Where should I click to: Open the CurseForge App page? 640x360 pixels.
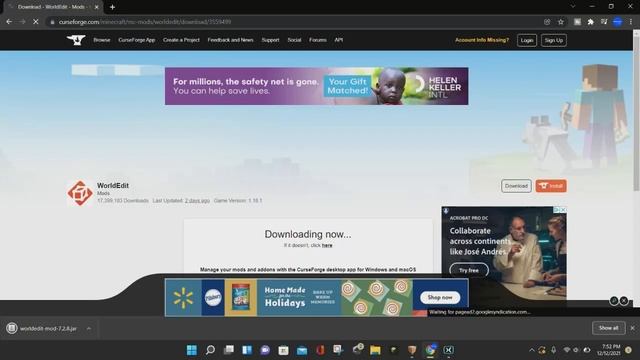[137, 40]
